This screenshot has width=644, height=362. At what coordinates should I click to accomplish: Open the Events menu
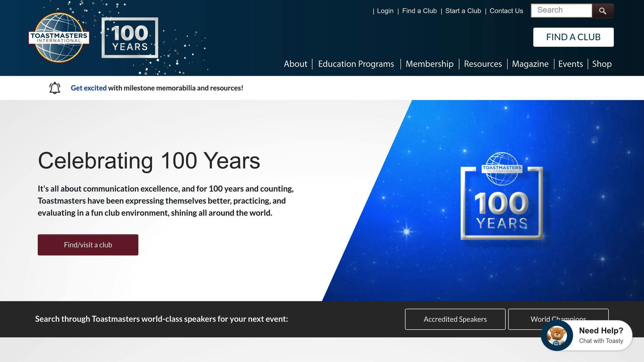click(x=570, y=64)
